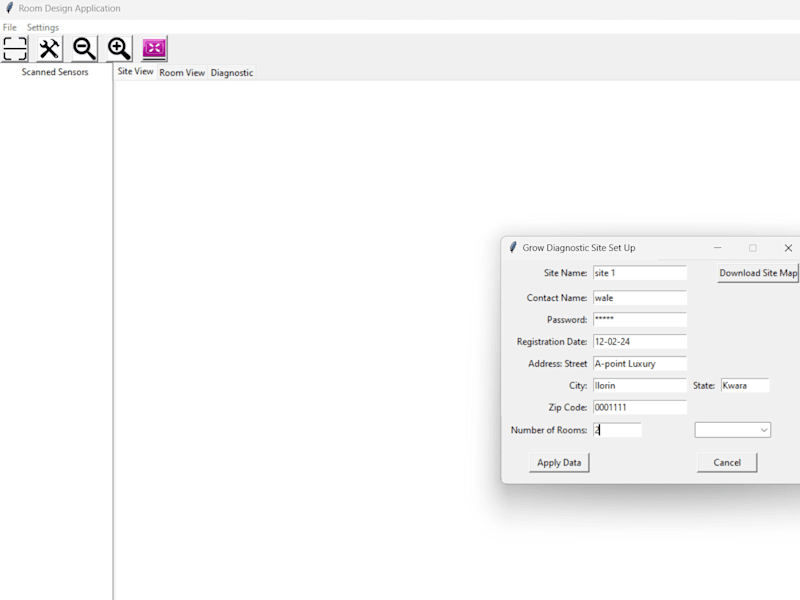This screenshot has width=800, height=600.
Task: Click the Registration Date label text
Action: pos(552,342)
